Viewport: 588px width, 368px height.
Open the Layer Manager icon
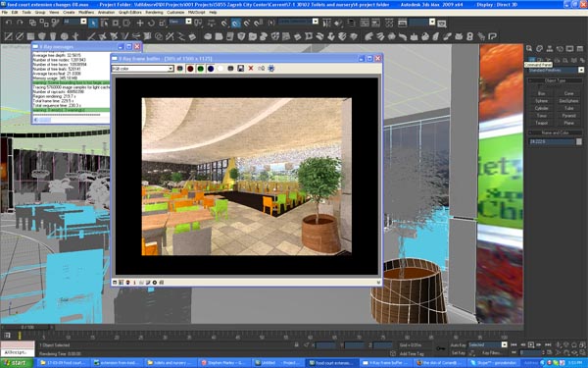point(352,24)
